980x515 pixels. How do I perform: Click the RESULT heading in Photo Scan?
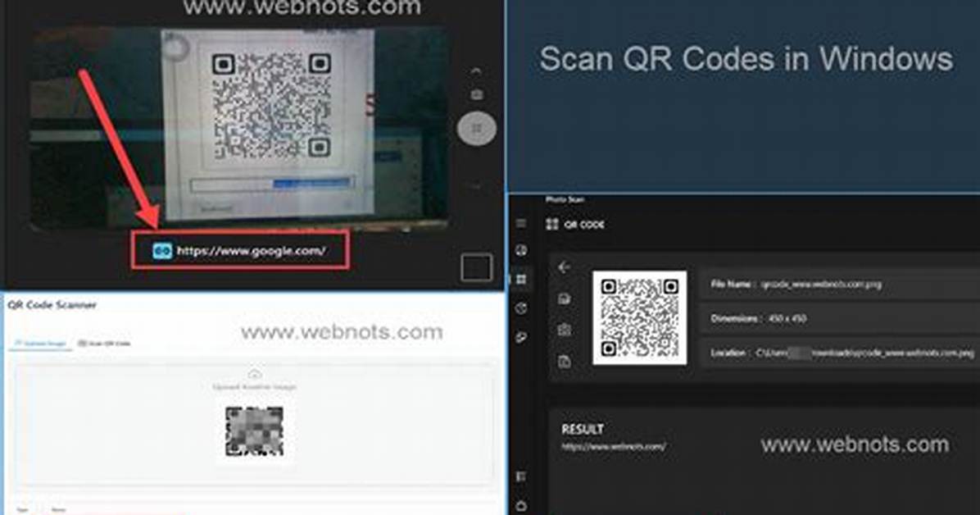tap(583, 429)
